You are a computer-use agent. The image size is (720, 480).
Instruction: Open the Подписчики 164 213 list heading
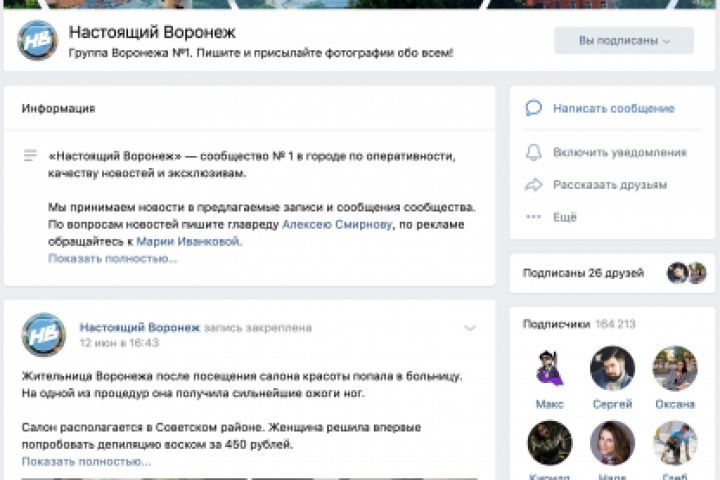(x=579, y=324)
